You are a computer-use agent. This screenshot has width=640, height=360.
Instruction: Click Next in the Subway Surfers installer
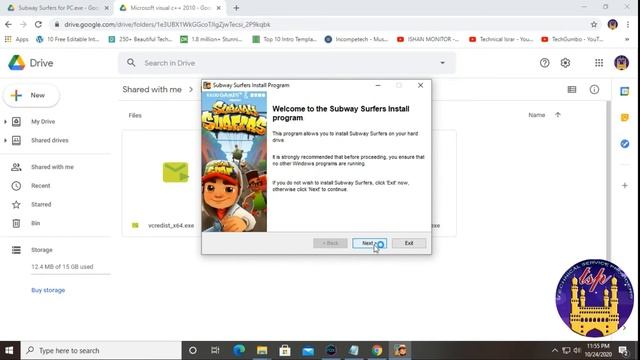[369, 243]
